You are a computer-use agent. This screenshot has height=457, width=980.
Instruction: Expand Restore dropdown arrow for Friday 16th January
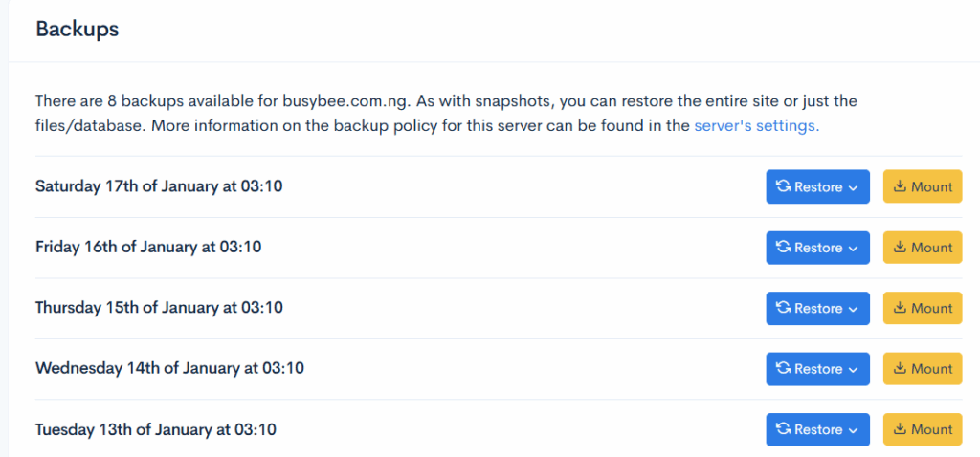[x=852, y=249]
